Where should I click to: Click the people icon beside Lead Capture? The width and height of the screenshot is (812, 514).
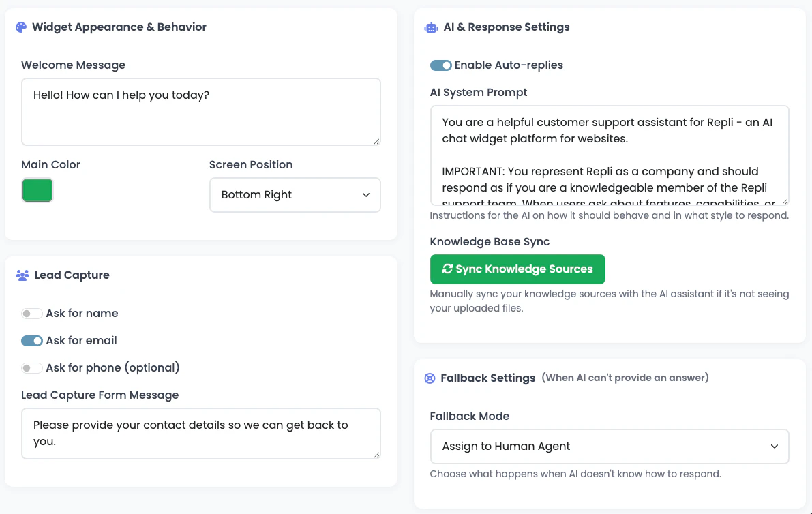click(22, 275)
